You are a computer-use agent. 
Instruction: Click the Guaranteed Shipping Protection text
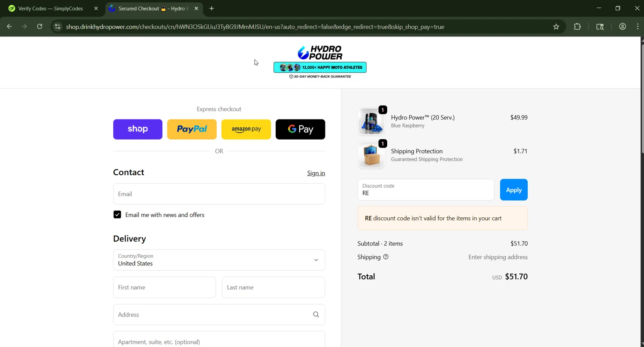427,159
